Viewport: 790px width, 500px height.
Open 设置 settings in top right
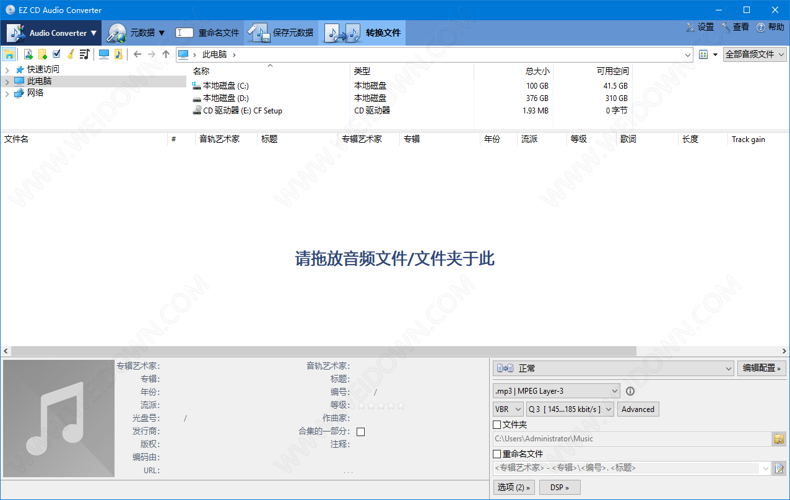[x=700, y=27]
